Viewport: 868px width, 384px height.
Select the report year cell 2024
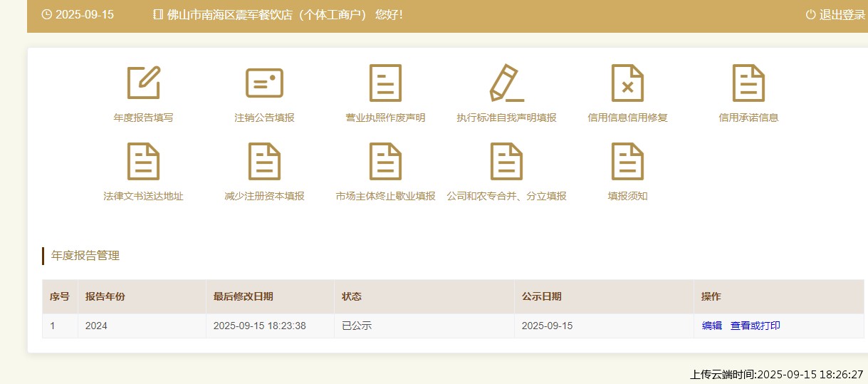(142, 326)
